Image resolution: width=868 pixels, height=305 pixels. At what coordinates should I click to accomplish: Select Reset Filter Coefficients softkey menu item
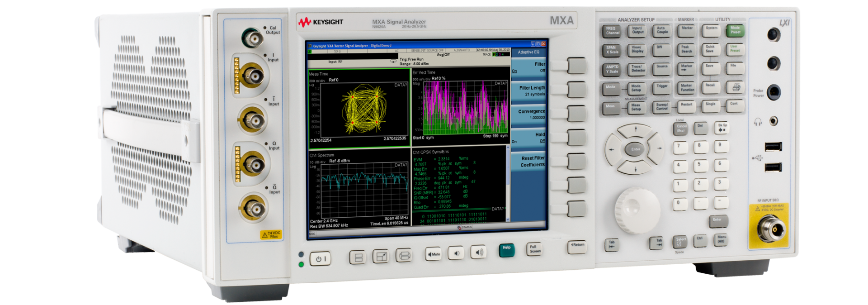(528, 162)
